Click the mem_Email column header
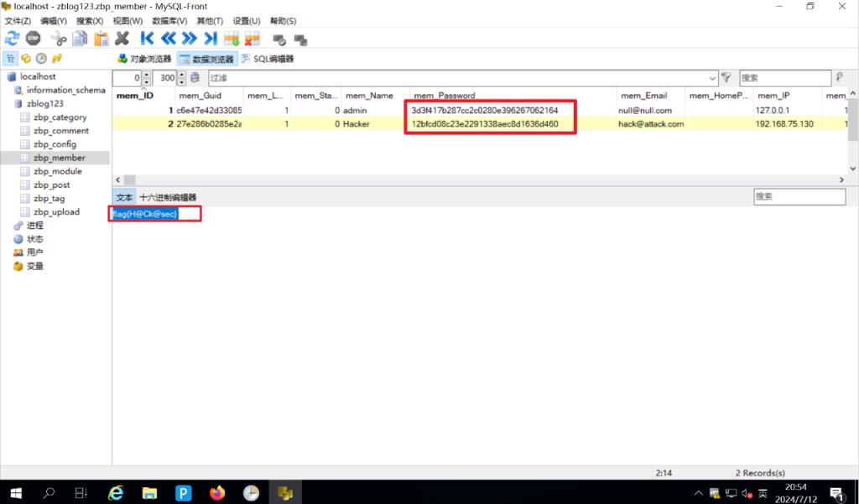Image resolution: width=859 pixels, height=504 pixels. [x=643, y=96]
